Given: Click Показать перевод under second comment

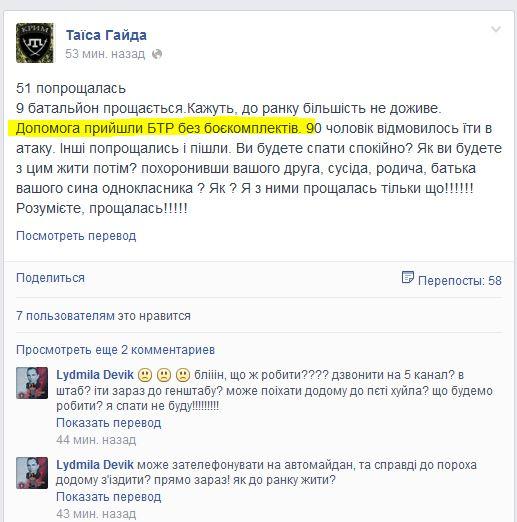Looking at the screenshot, I should [x=109, y=497].
